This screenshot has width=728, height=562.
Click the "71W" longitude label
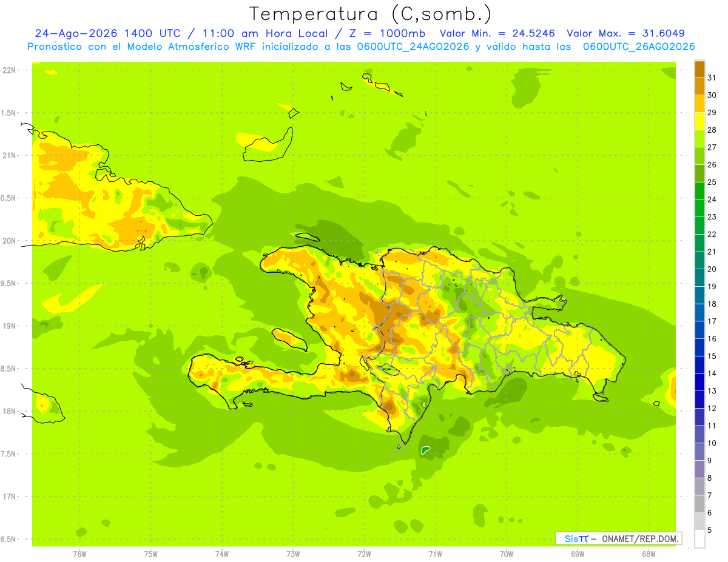click(x=435, y=554)
